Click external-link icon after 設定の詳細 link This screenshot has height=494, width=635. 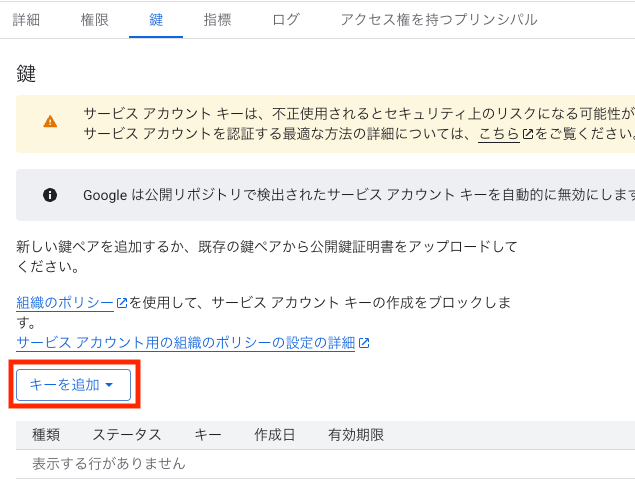coord(364,343)
